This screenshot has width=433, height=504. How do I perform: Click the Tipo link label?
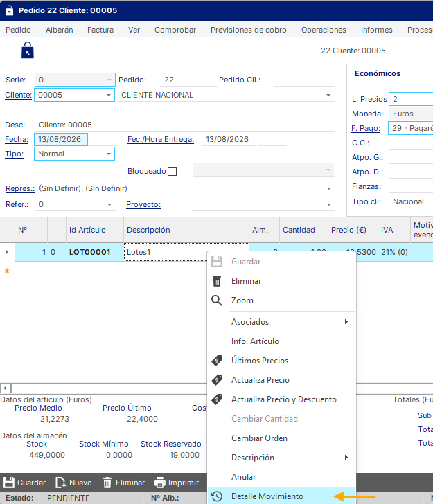click(x=14, y=154)
